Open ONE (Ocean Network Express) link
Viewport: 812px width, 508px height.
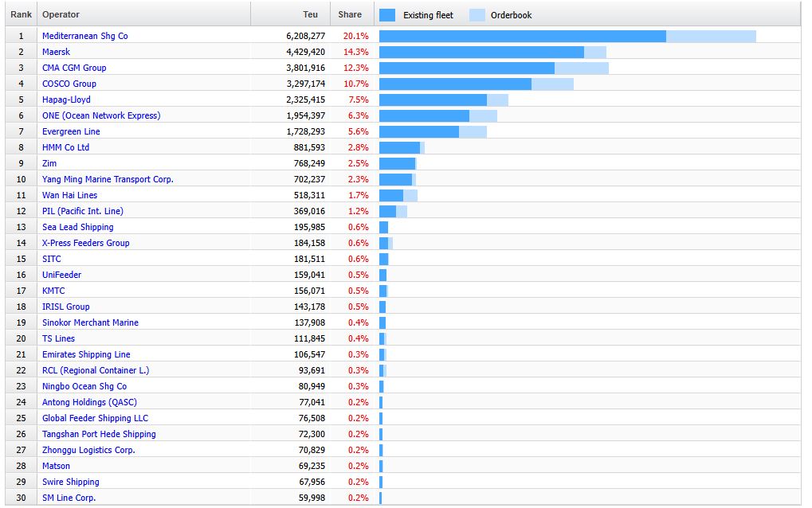pyautogui.click(x=101, y=115)
